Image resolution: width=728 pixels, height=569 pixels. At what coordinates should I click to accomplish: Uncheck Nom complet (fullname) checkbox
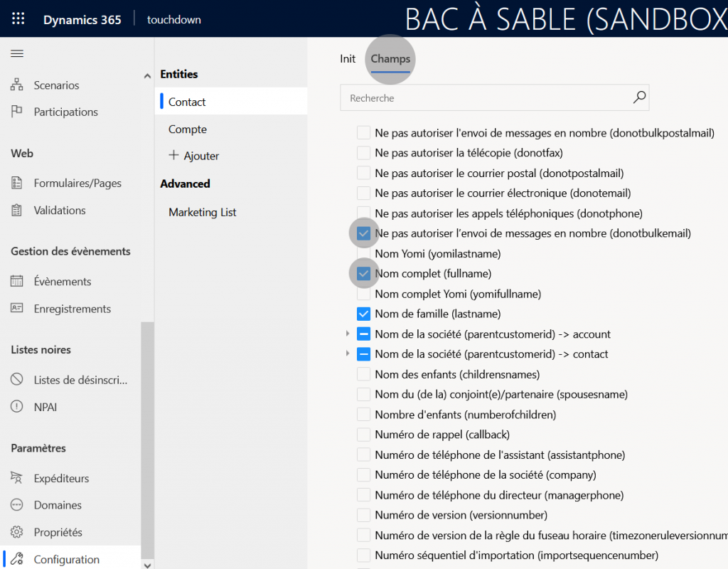[363, 273]
